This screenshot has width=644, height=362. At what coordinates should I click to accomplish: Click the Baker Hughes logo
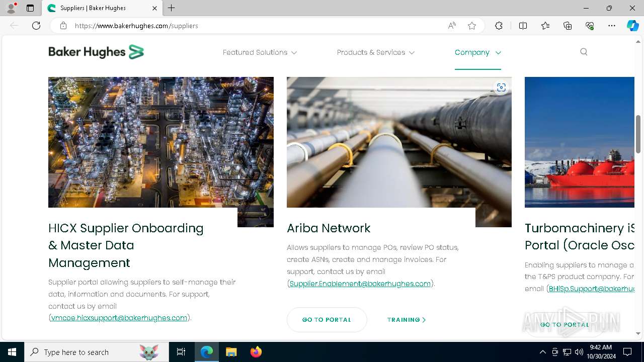pyautogui.click(x=96, y=52)
